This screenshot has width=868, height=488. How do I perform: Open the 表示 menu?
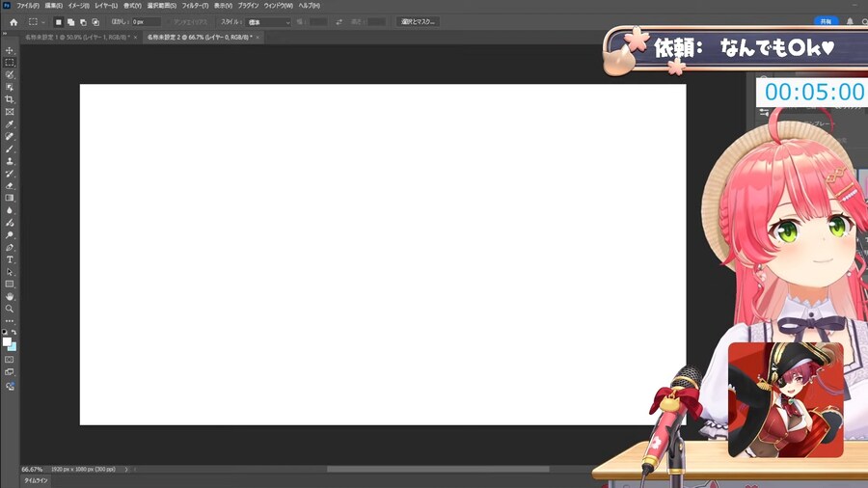[x=223, y=6]
